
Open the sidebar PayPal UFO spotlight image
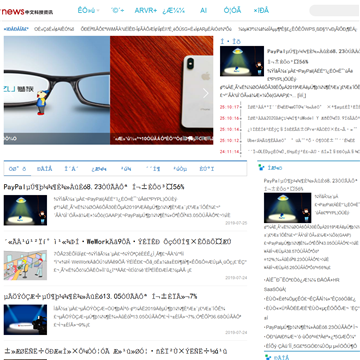tap(287, 208)
